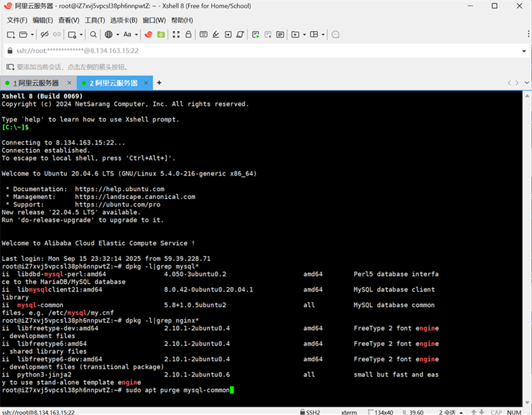Close tab 2 阿里云服务器

click(x=146, y=83)
